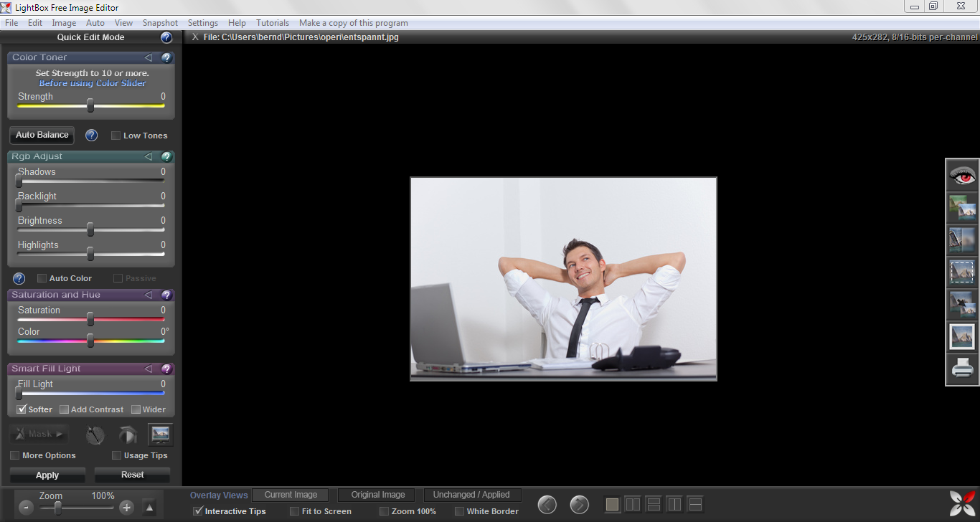Open the crop selection tool in the right sidebar
This screenshot has height=522, width=980.
click(x=961, y=272)
